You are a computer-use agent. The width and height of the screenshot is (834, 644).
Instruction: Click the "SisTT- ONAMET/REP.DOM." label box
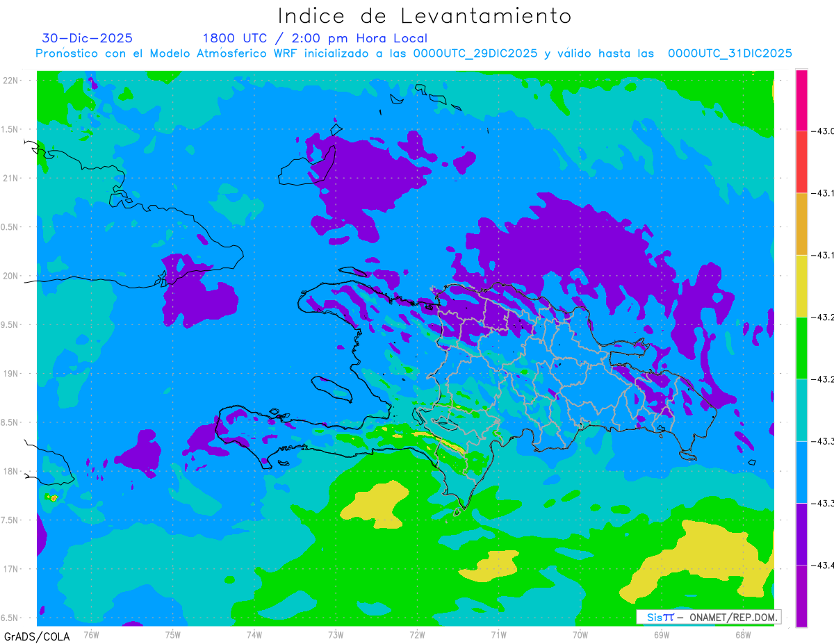(708, 617)
